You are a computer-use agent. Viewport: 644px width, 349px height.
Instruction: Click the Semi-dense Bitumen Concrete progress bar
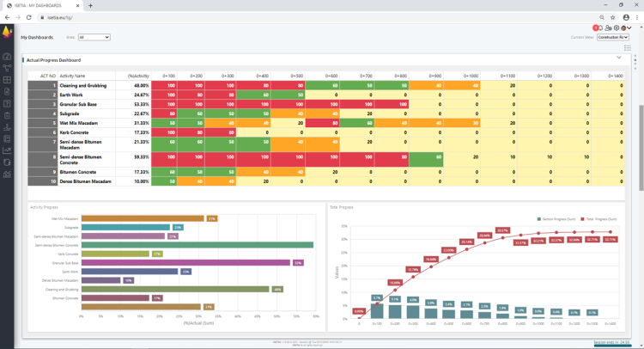click(208, 246)
